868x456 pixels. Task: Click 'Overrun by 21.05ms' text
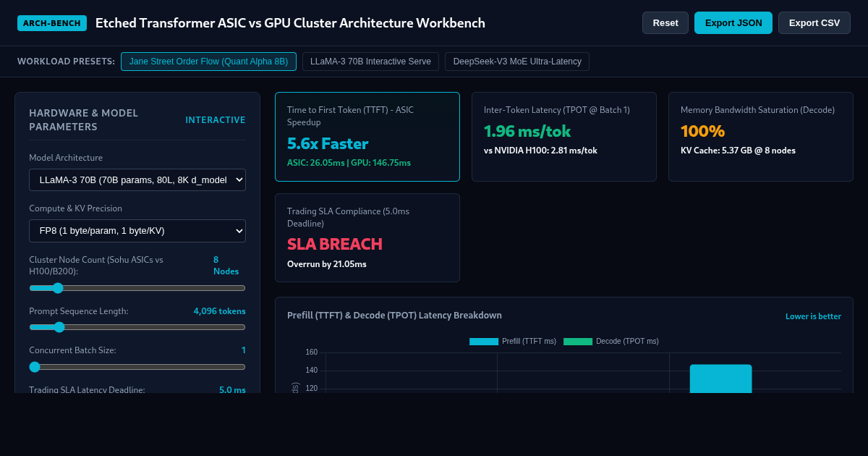click(x=327, y=264)
